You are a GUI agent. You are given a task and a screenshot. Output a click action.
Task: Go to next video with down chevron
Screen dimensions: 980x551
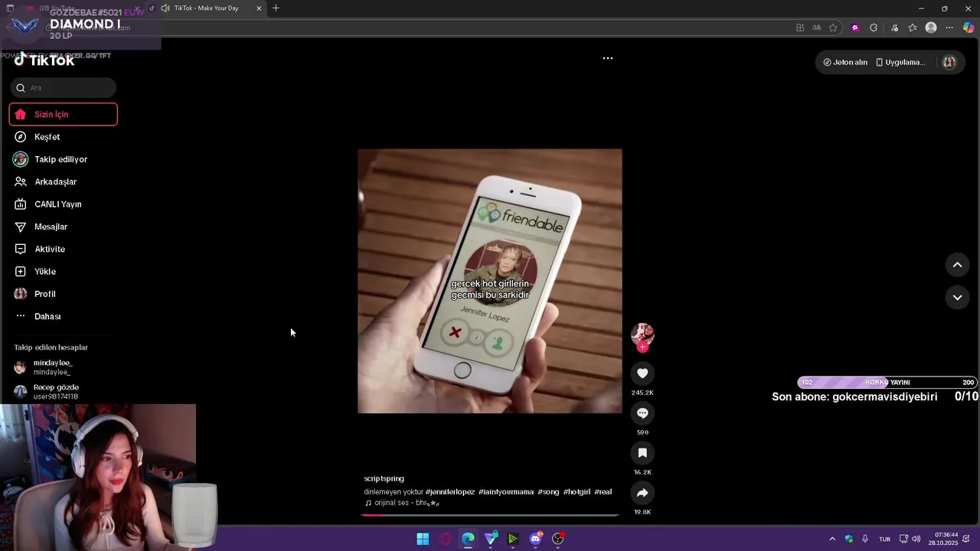coord(957,297)
